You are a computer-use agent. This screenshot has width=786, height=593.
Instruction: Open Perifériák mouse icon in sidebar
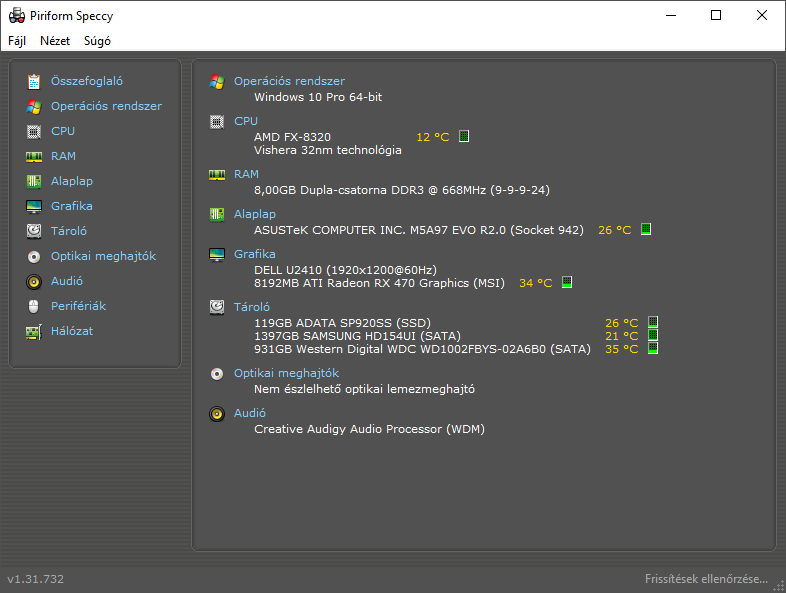[x=34, y=306]
